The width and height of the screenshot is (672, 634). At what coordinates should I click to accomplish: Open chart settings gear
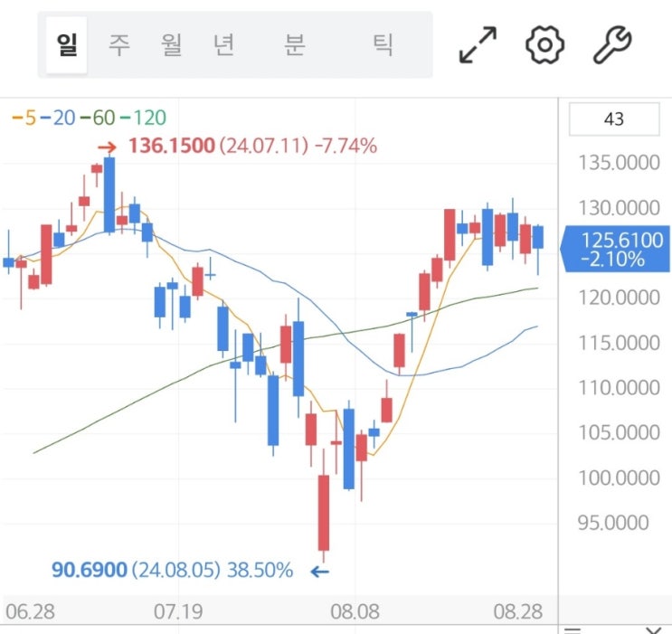tap(544, 44)
